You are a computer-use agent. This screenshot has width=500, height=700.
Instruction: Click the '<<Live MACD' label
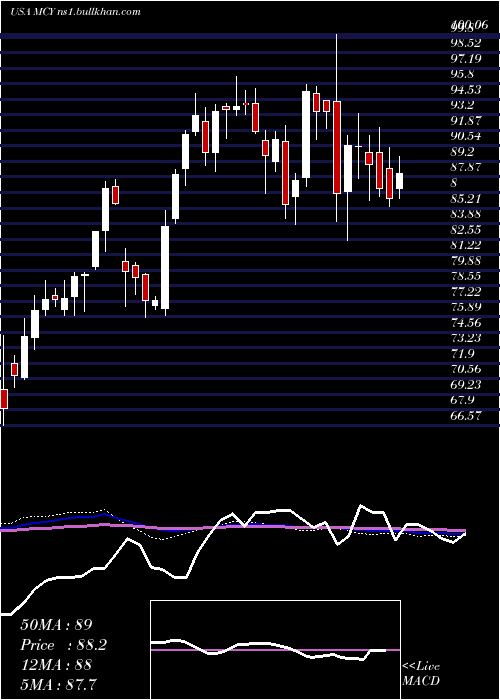421,674
